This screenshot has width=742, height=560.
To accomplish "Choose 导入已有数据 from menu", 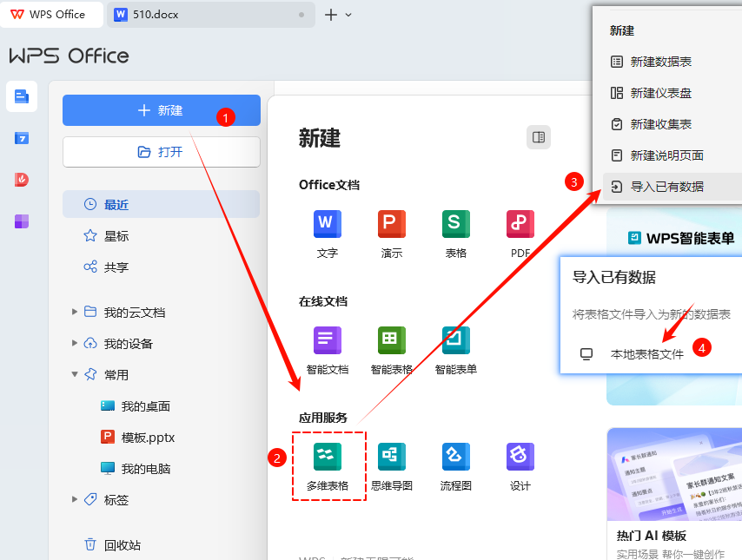I will [x=672, y=187].
